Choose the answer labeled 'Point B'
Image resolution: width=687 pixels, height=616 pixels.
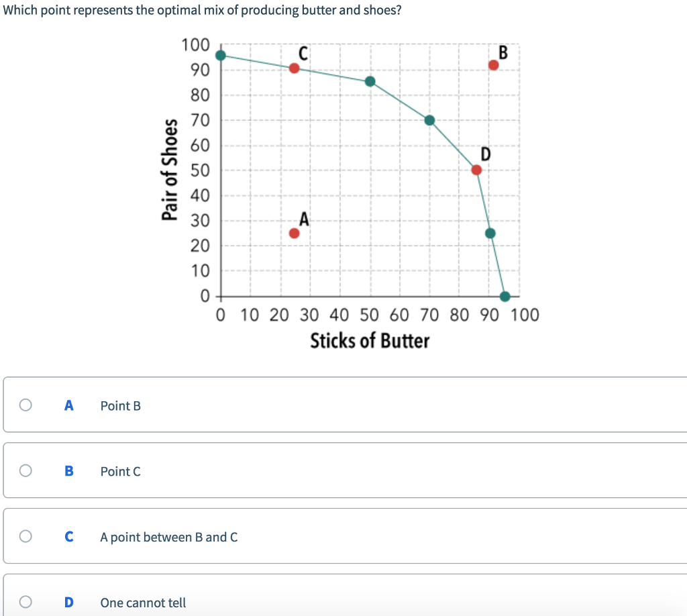tap(121, 406)
